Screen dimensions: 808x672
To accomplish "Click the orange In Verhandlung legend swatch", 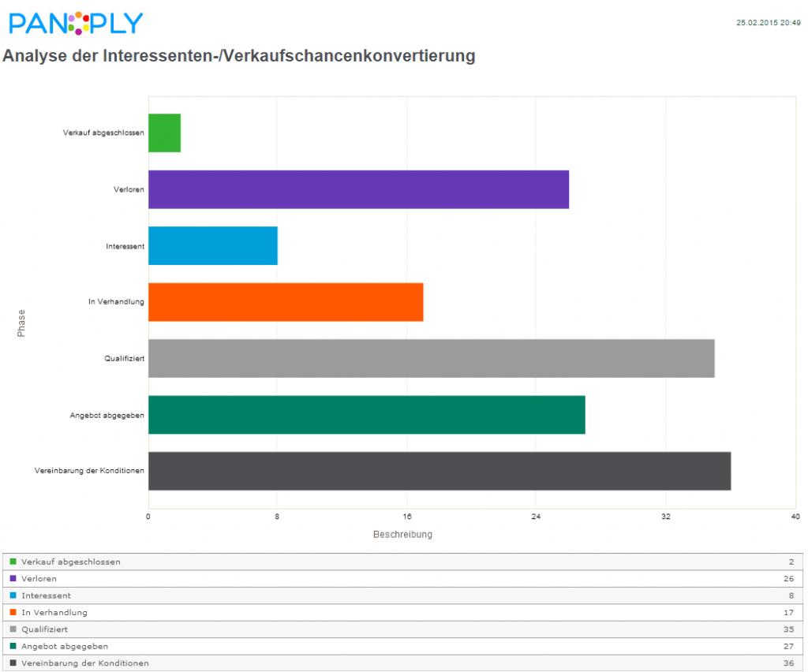I will [13, 612].
